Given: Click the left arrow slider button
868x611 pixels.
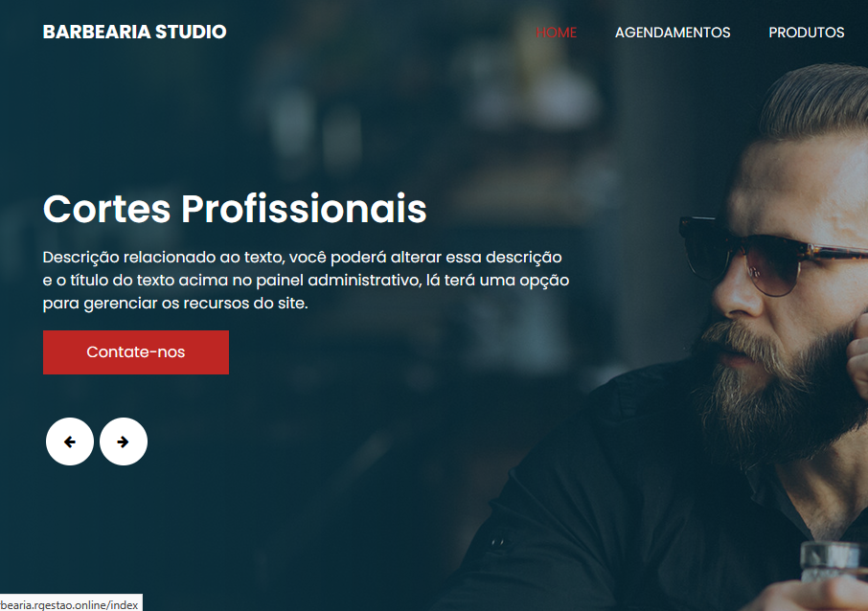Looking at the screenshot, I should [70, 441].
